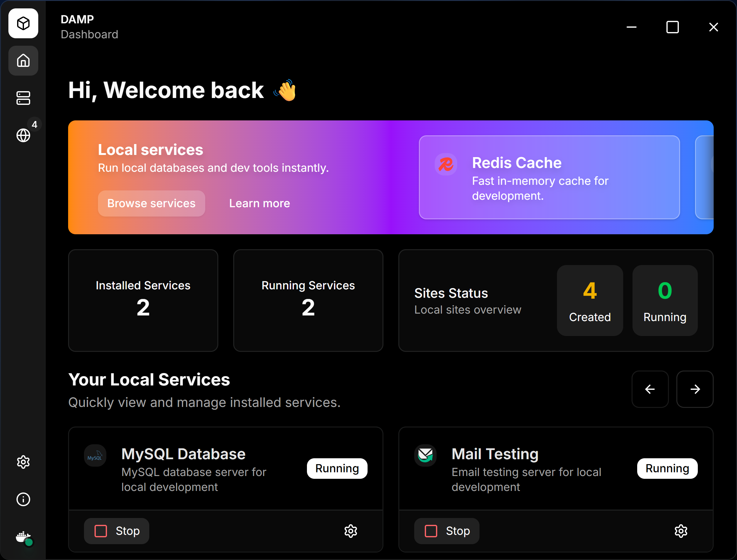The width and height of the screenshot is (737, 560).
Task: Stop the Mail Testing service
Action: point(447,531)
